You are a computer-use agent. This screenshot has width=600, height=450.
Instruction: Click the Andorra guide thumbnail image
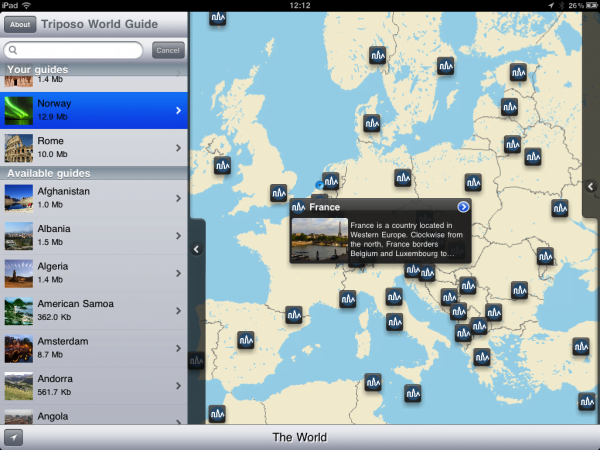coord(18,386)
